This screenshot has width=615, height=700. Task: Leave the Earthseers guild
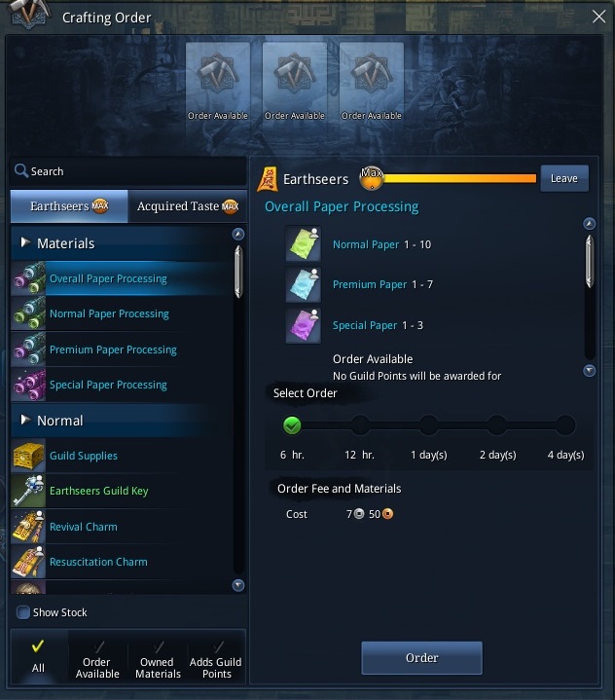click(x=564, y=178)
